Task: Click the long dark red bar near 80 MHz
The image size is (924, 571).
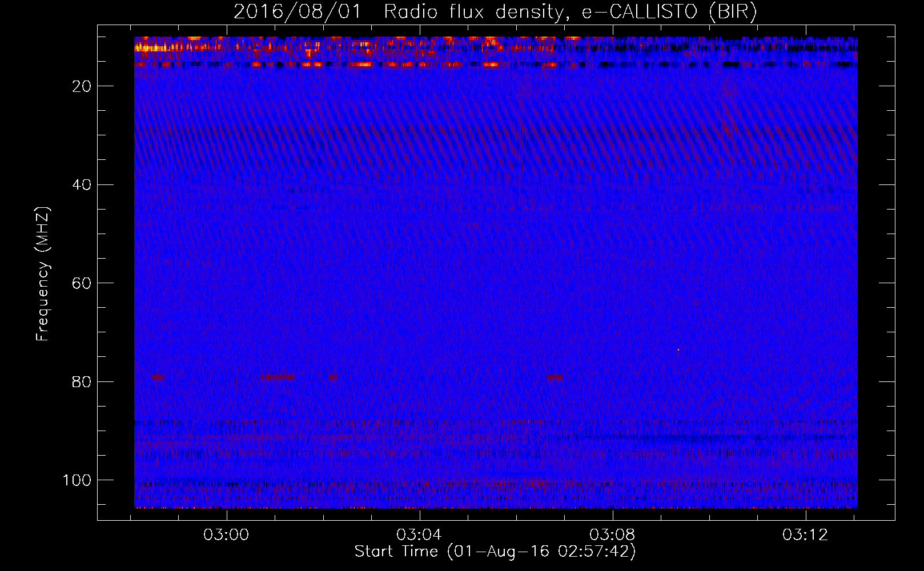Action: (x=278, y=377)
